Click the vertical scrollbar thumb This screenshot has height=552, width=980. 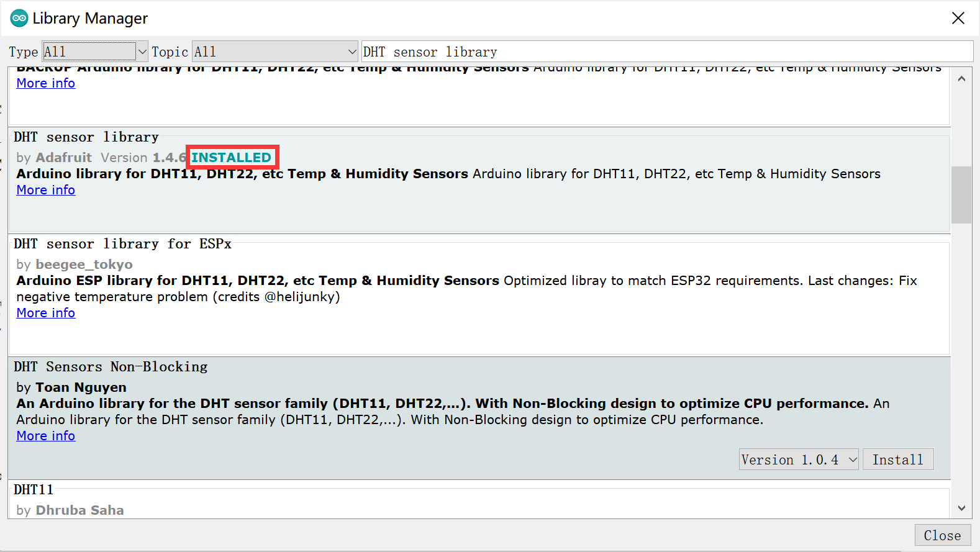[961, 195]
